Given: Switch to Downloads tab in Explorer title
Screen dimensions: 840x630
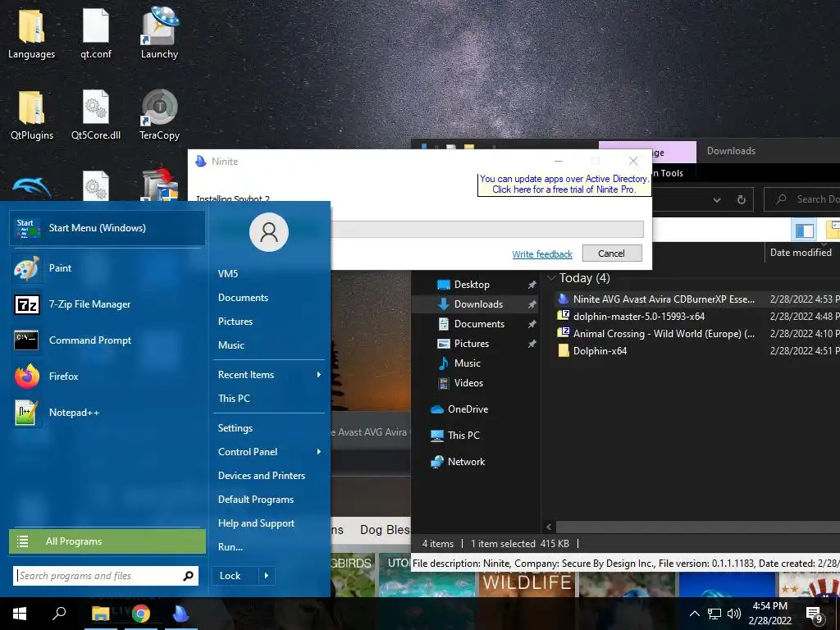Looking at the screenshot, I should click(x=731, y=151).
